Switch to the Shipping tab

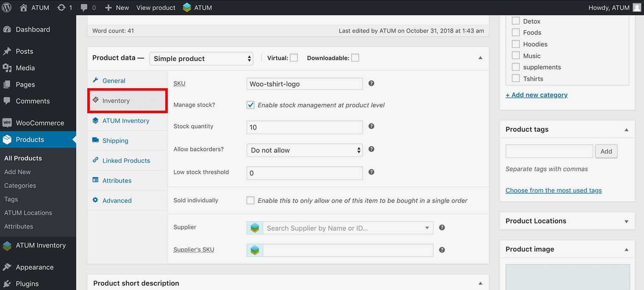coord(115,141)
